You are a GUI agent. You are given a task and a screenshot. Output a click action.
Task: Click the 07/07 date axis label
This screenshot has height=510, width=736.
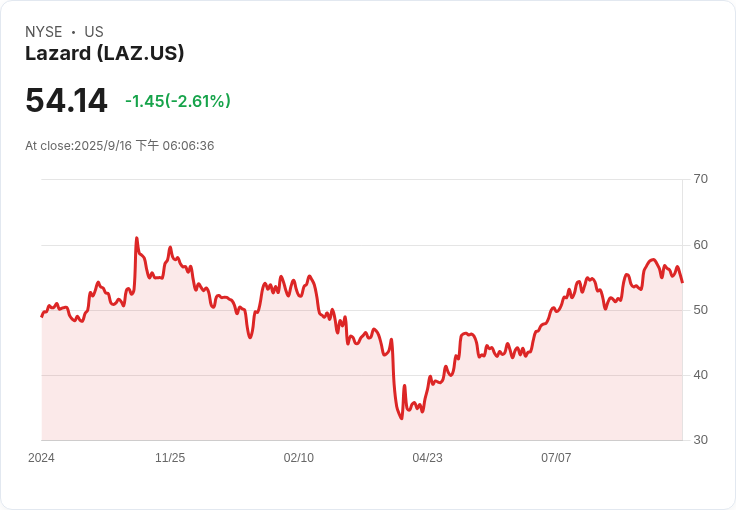(x=556, y=458)
